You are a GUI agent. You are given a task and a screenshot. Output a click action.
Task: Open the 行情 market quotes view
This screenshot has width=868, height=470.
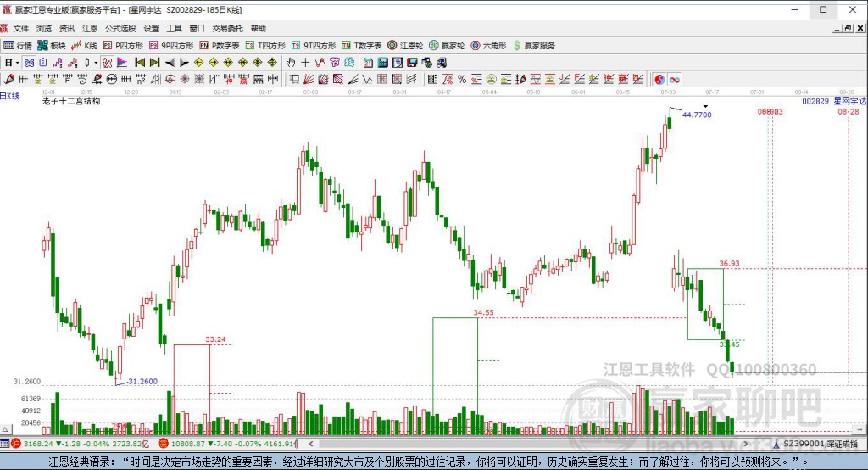tap(19, 46)
